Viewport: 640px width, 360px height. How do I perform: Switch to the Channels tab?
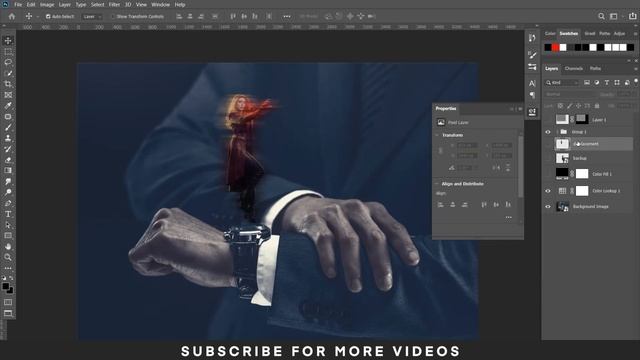[573, 69]
